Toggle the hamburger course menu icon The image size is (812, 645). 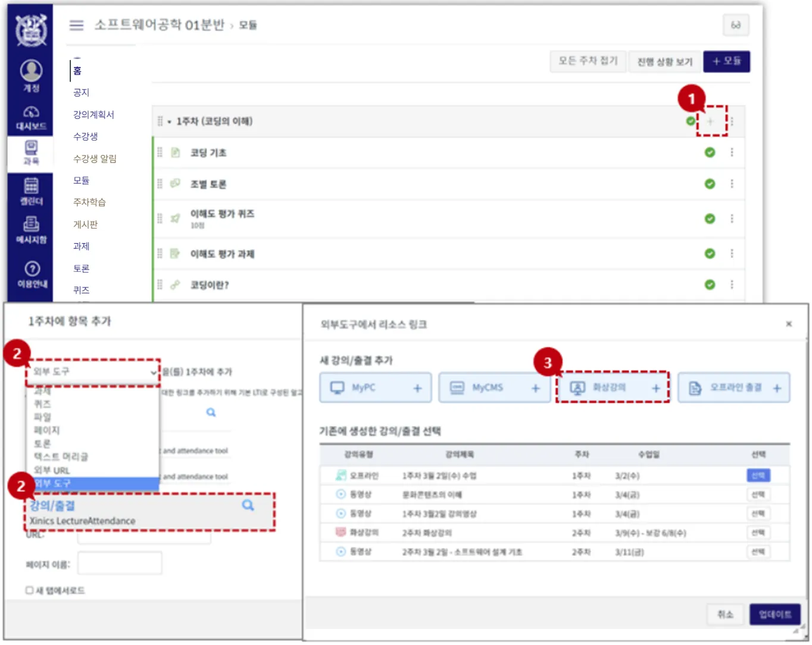tap(76, 25)
